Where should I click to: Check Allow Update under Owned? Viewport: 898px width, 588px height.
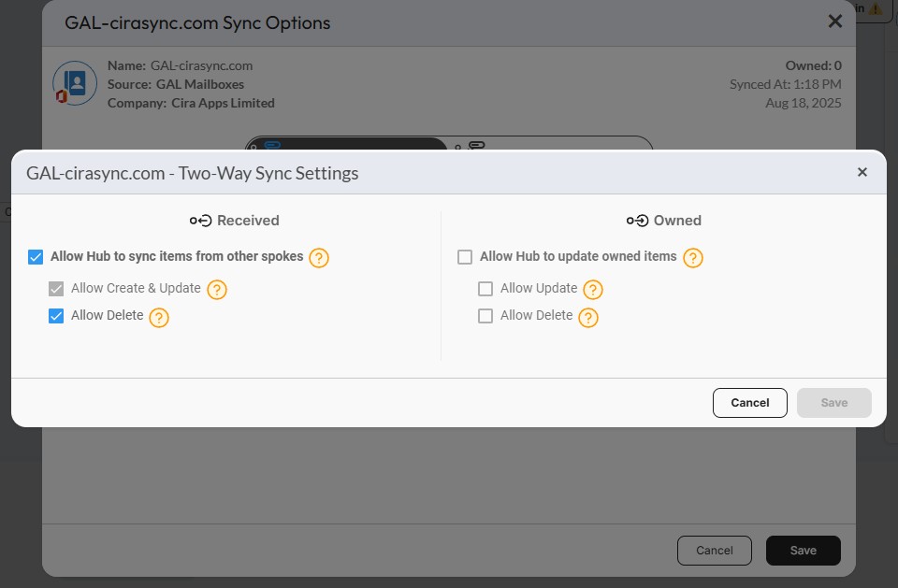click(x=485, y=289)
